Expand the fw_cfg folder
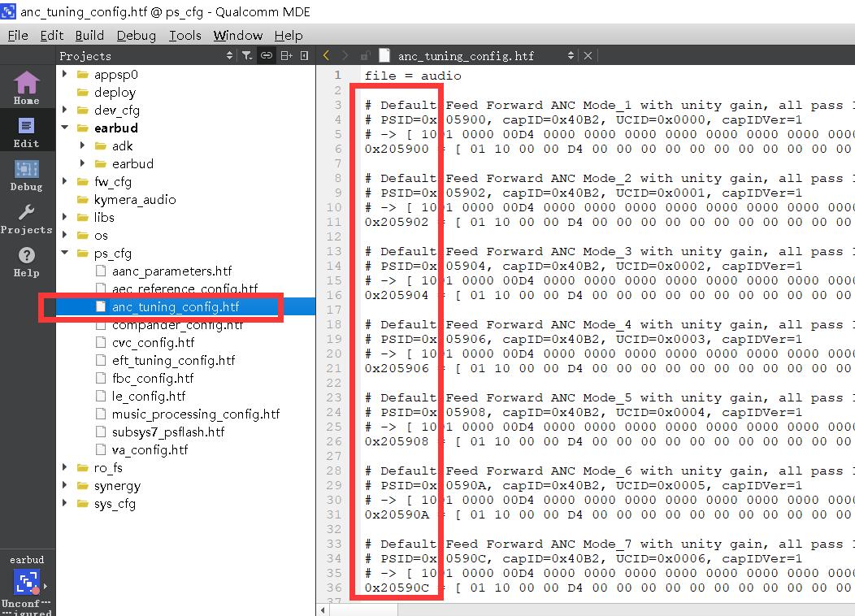855x616 pixels. (x=65, y=181)
